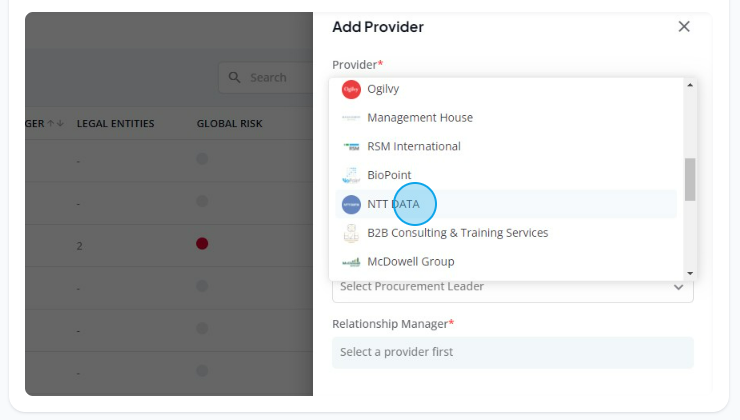Select BioPoint provider entry
Screen dimensions: 740x420
506,175
